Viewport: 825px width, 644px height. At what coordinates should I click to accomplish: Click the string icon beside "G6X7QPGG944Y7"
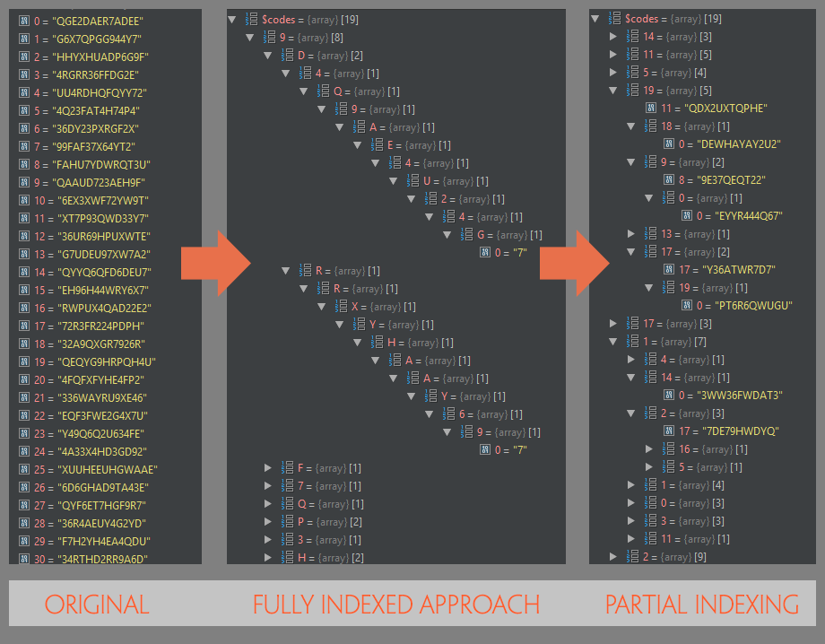tap(23, 39)
